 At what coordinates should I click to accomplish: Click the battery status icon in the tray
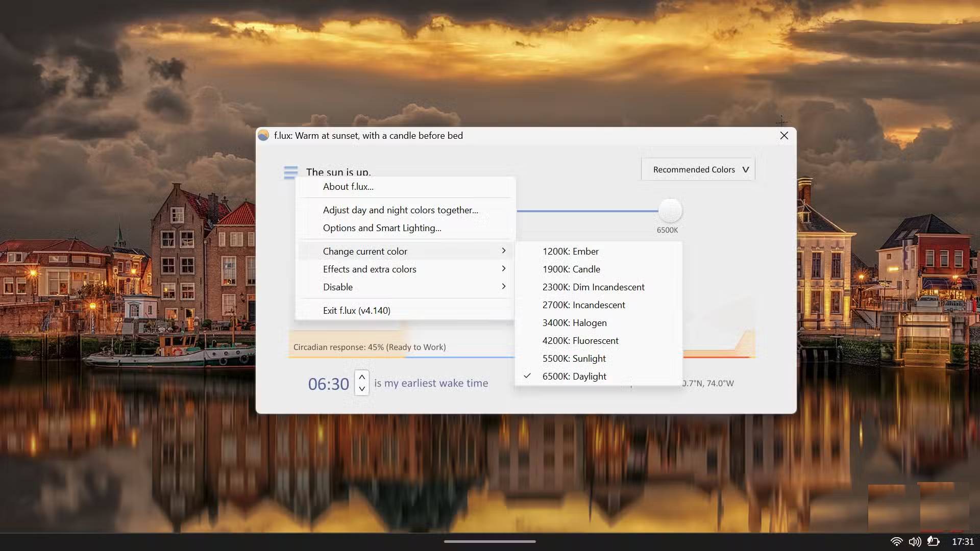tap(934, 542)
